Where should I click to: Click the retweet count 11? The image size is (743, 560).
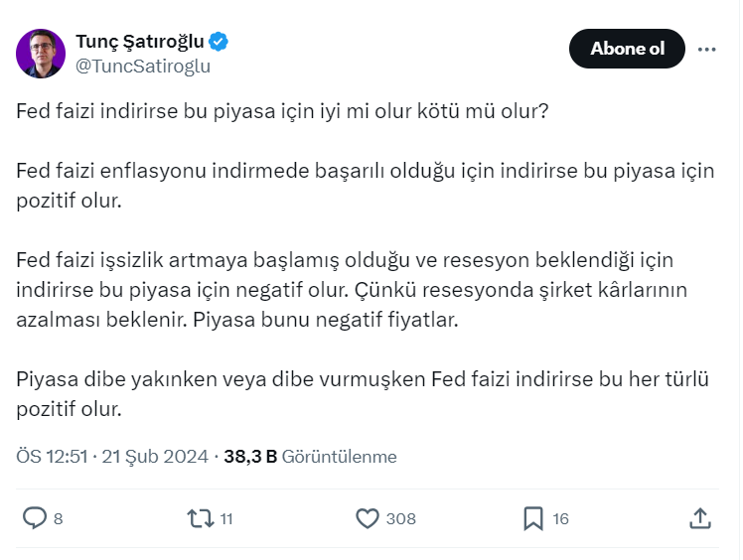pyautogui.click(x=225, y=518)
